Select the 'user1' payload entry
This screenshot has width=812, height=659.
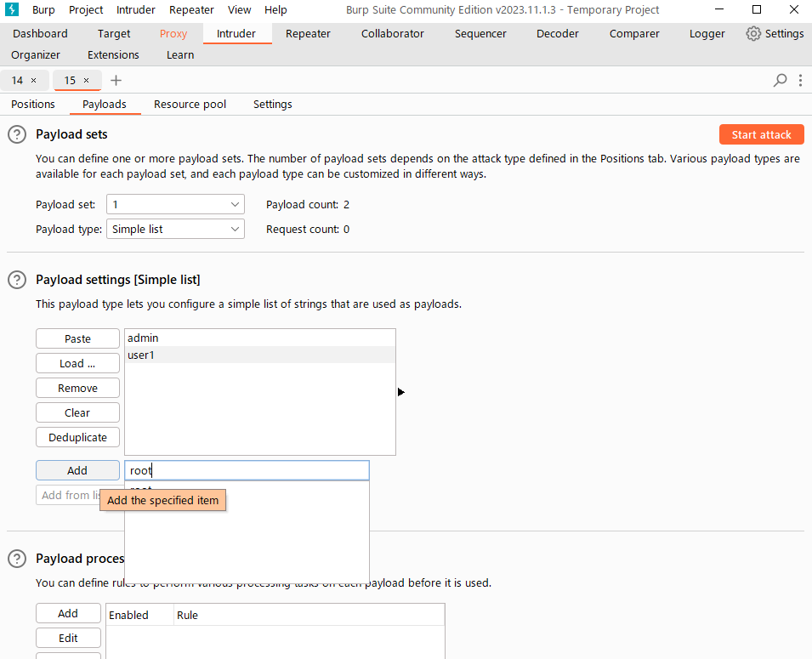point(260,355)
